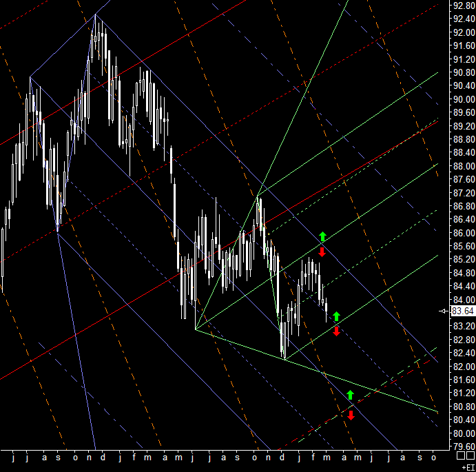The image size is (476, 472).
Task: Click the left square box below price axis
Action: coord(461,455)
